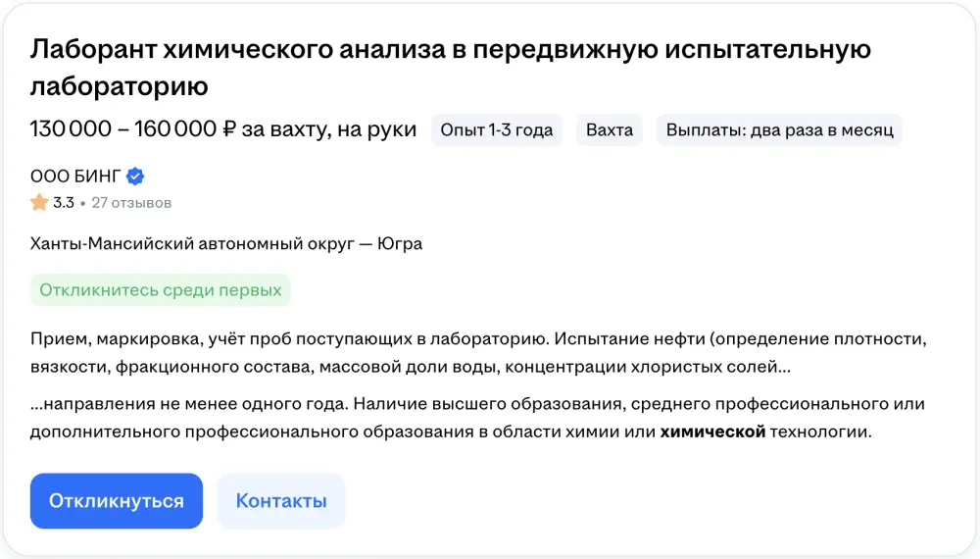The height and width of the screenshot is (559, 980).
Task: Click the orange rating star icon
Action: [39, 202]
